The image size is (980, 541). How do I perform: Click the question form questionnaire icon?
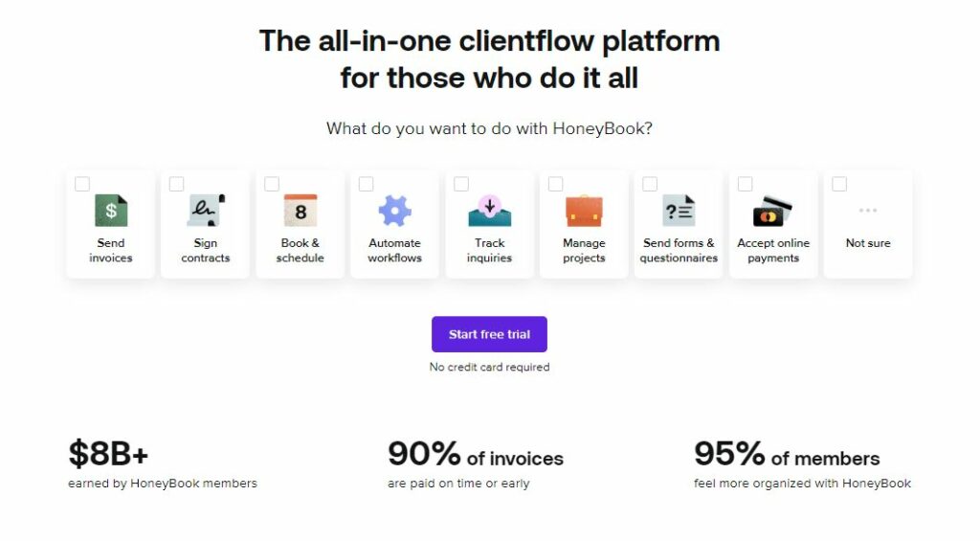pyautogui.click(x=679, y=210)
